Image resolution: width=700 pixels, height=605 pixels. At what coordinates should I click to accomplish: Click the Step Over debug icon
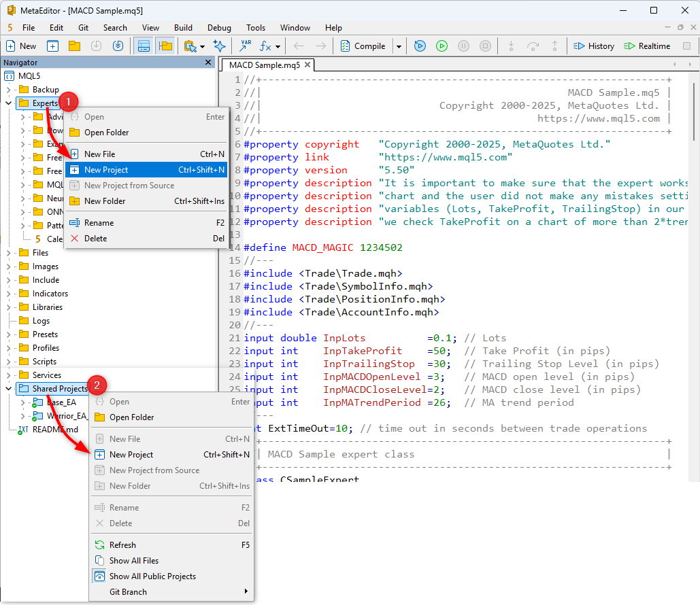[533, 46]
